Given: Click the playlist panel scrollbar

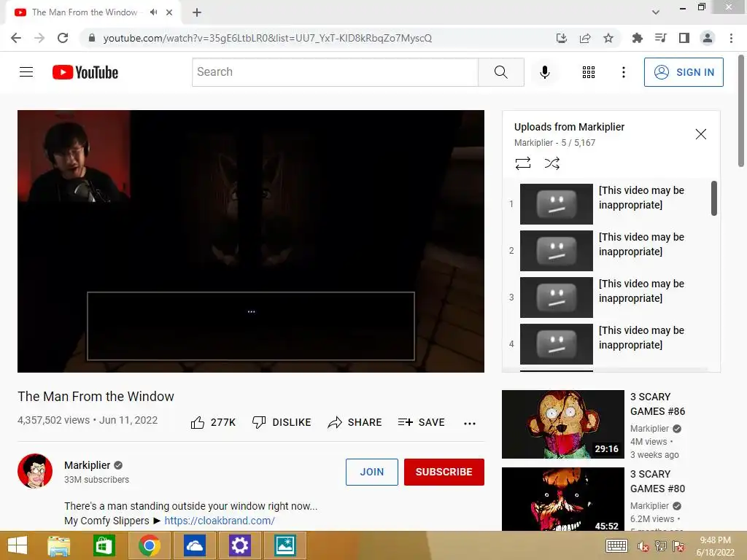Looking at the screenshot, I should tap(714, 198).
